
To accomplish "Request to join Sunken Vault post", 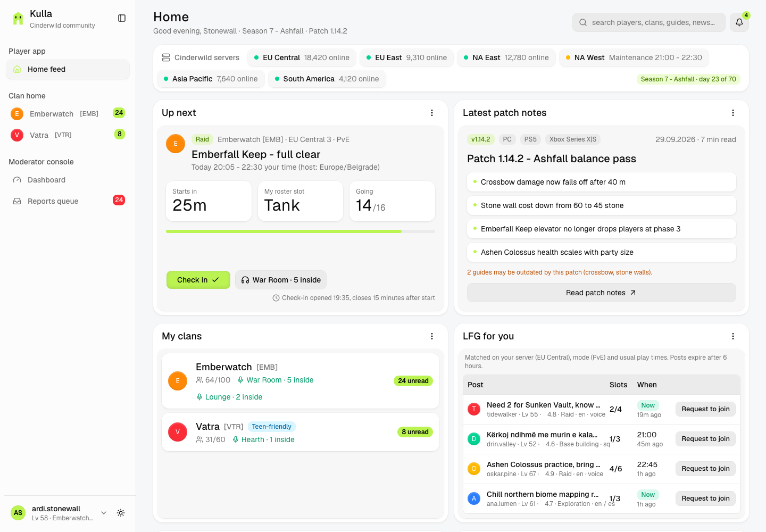I will point(705,409).
